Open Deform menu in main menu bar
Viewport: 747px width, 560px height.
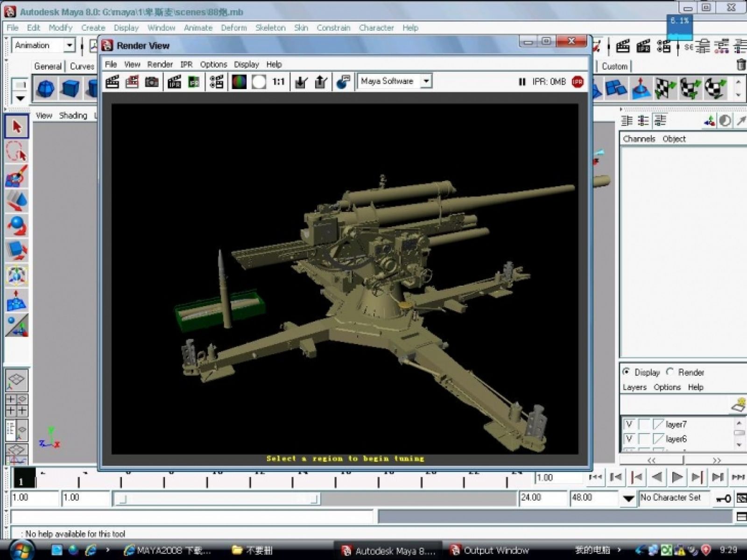[x=234, y=28]
